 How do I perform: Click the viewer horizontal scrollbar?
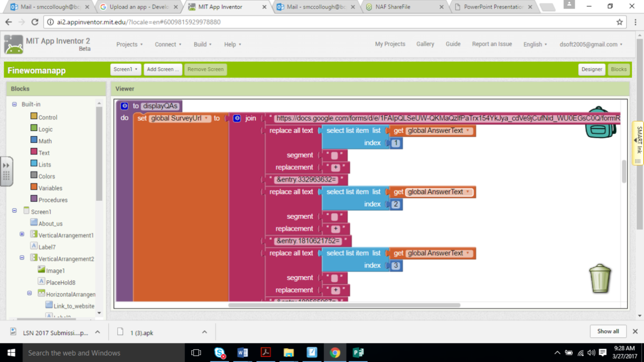344,305
